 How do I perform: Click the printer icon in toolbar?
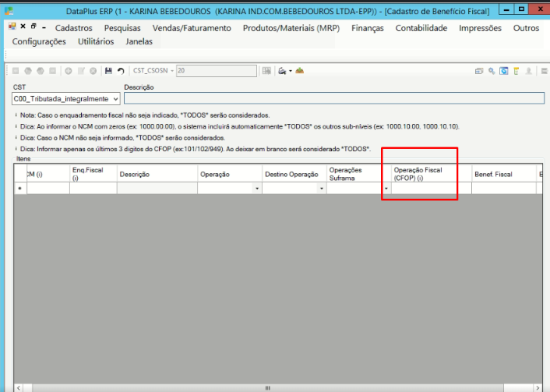click(282, 71)
